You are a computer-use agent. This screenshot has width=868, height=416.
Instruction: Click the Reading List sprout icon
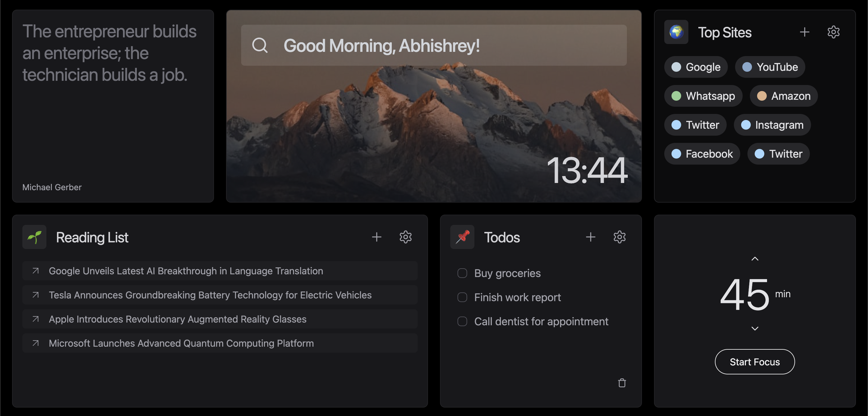click(34, 237)
